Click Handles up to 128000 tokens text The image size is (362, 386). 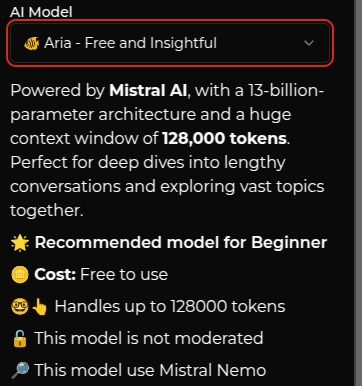pos(170,306)
